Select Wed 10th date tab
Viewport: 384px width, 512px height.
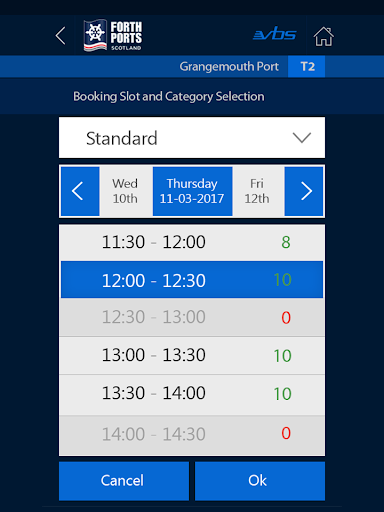(126, 191)
